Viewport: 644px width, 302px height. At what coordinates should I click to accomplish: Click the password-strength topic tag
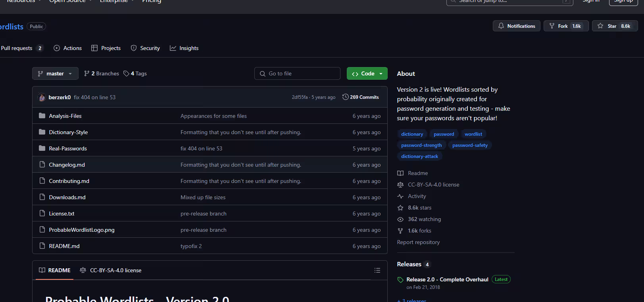(421, 145)
